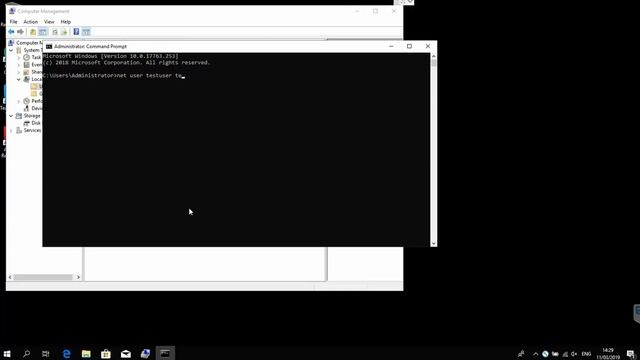Viewport: 640px width, 360px height.
Task: Click tree pane horizontal scrollbar right arrow
Action: click(78, 277)
